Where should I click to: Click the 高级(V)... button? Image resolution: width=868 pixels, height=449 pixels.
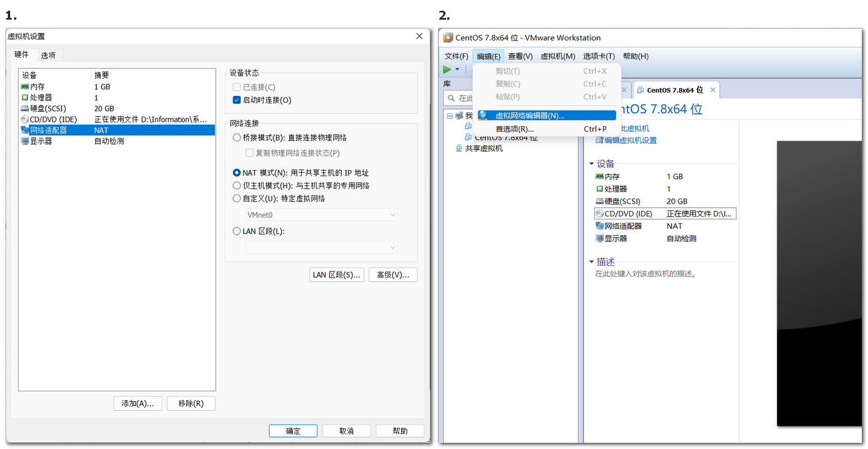click(x=393, y=275)
